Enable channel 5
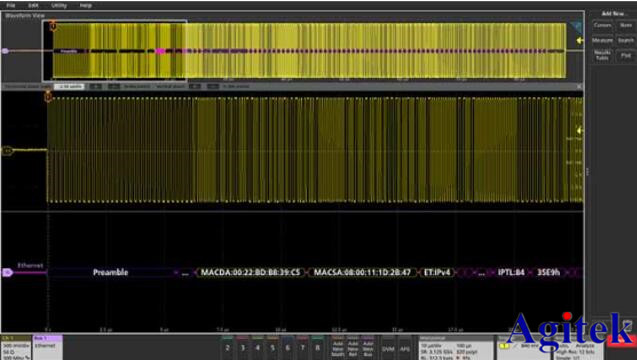637x360 pixels. 273,347
